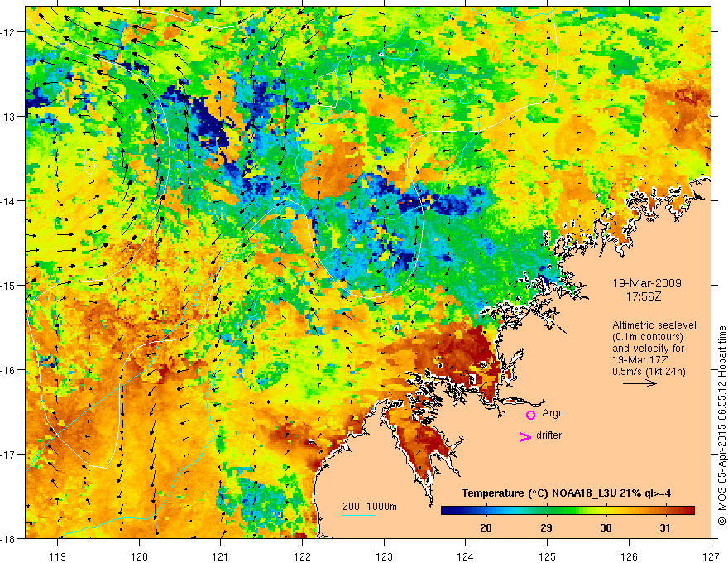Click the IMOS copyright timestamp text
728x563 pixels.
[721, 425]
